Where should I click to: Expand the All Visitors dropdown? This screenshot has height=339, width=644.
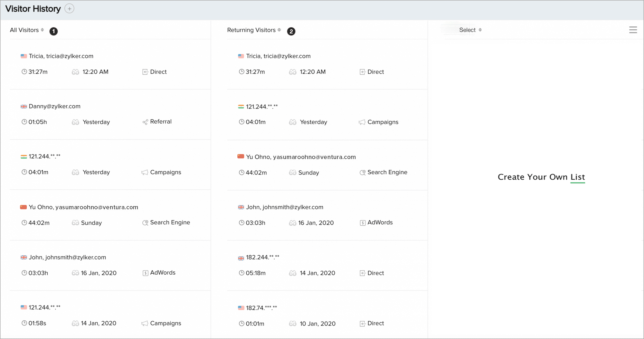pos(27,30)
